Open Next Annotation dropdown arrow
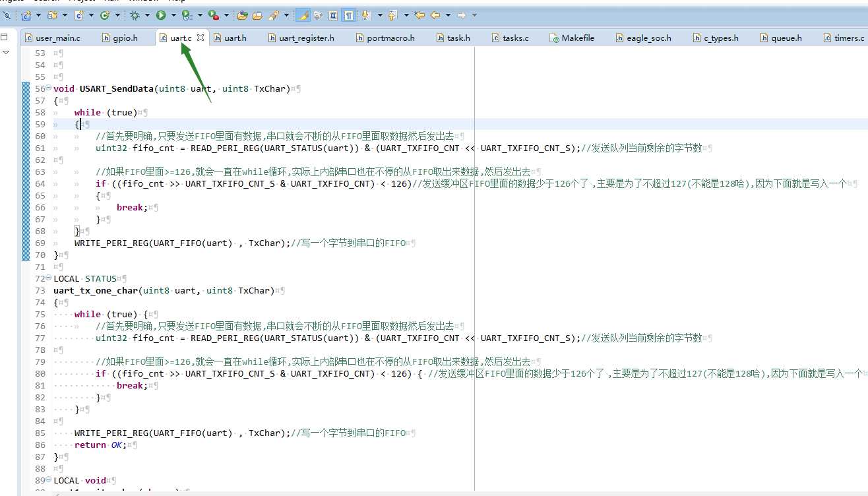The image size is (868, 496). [380, 15]
